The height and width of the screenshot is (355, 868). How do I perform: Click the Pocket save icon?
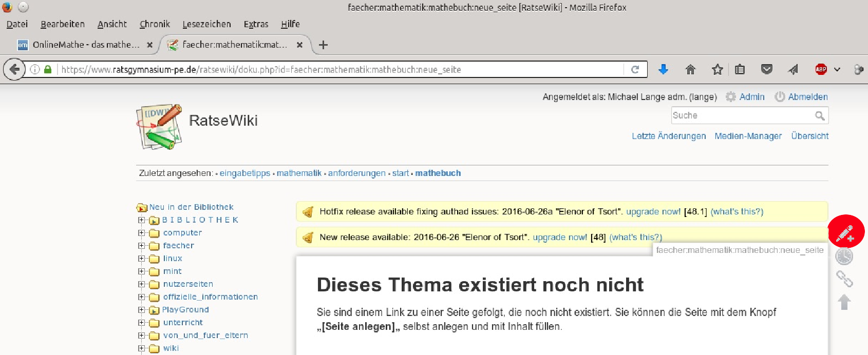pyautogui.click(x=766, y=69)
